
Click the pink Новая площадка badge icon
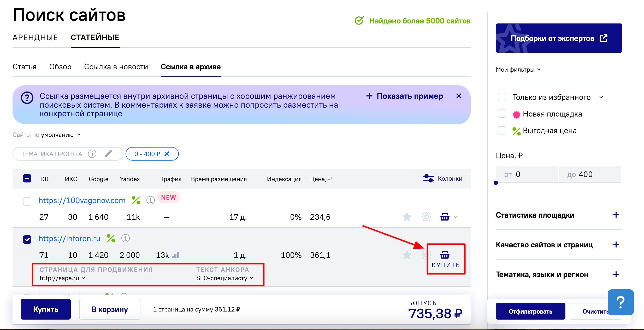point(516,114)
